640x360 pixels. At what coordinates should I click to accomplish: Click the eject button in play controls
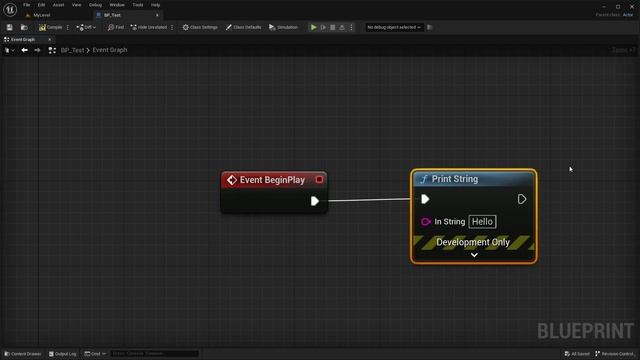coord(342,27)
